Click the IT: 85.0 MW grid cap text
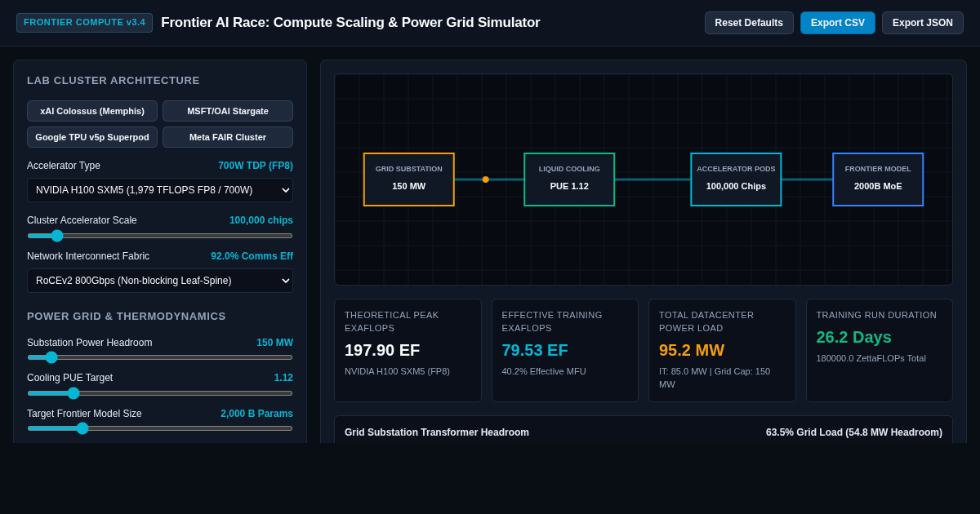The image size is (980, 514). (715, 378)
